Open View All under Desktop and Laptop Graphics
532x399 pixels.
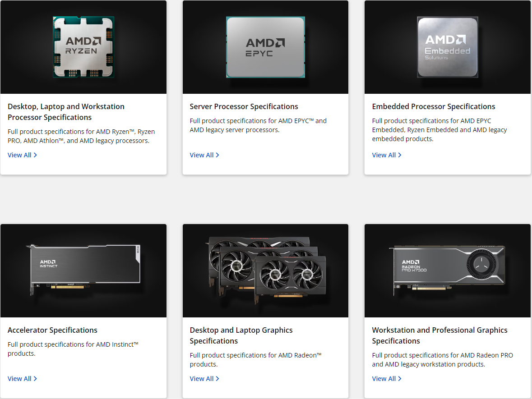204,379
